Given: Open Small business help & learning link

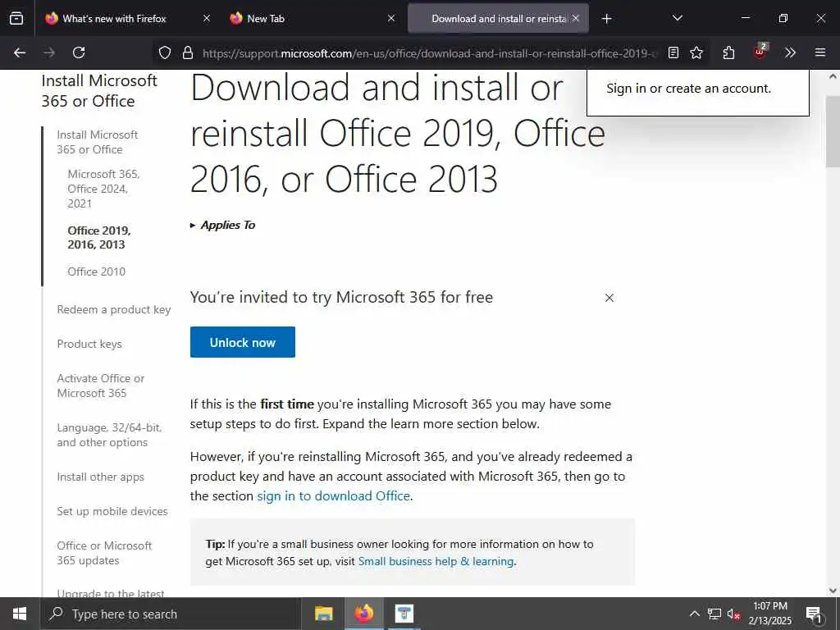Looking at the screenshot, I should (436, 561).
